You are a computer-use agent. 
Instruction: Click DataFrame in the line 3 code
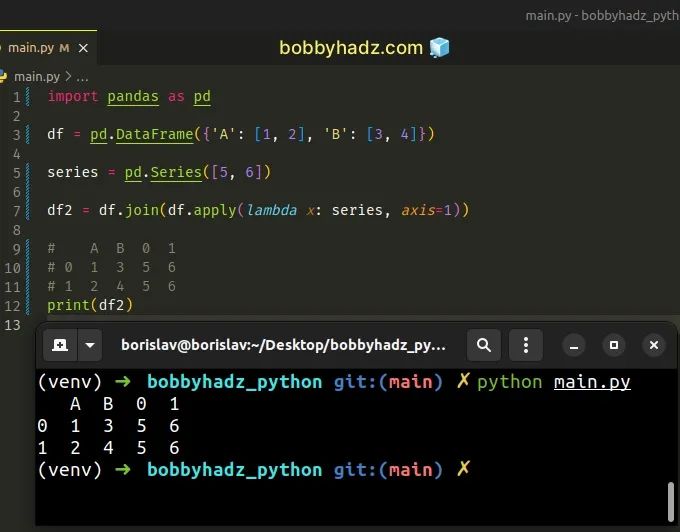pos(154,134)
